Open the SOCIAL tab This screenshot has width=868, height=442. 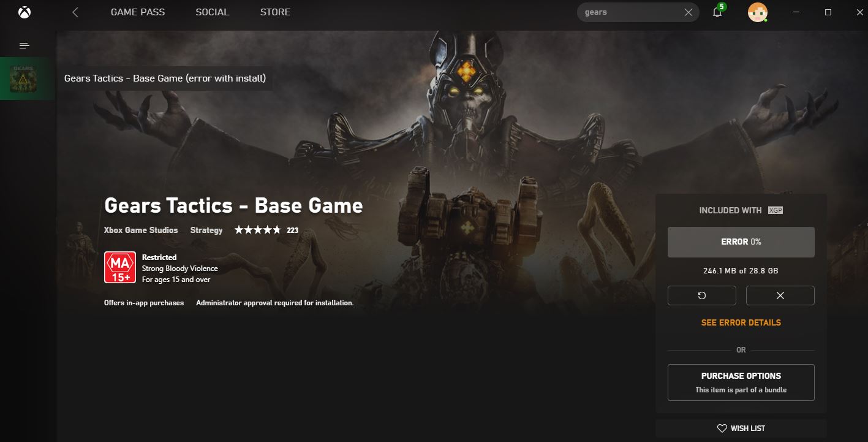(x=213, y=12)
